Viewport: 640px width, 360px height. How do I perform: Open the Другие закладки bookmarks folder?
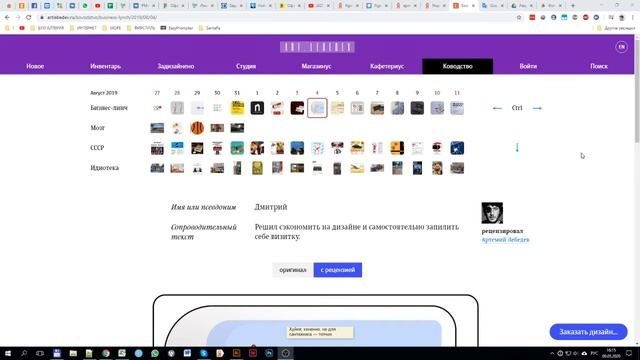[616, 28]
